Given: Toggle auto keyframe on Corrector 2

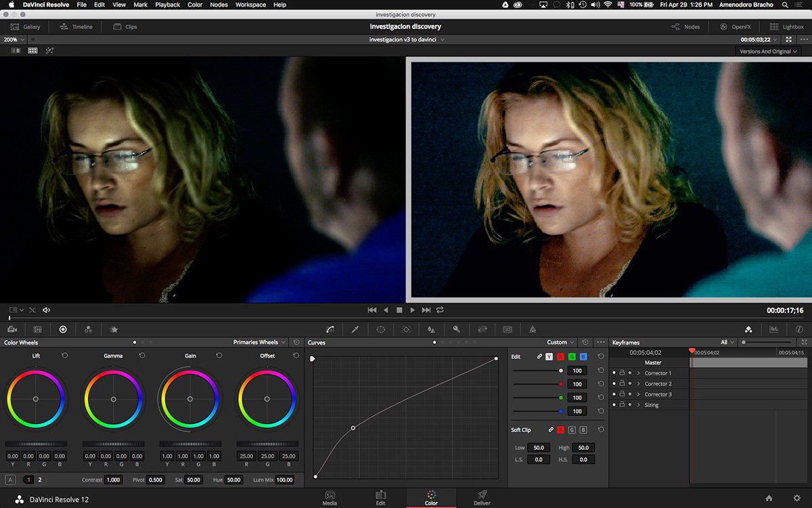Looking at the screenshot, I should pos(630,384).
